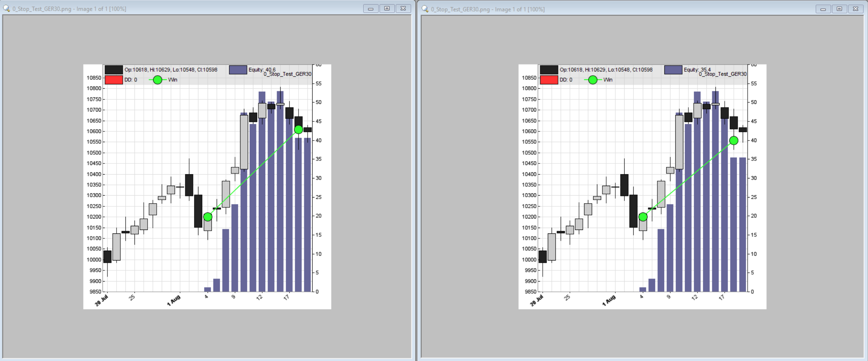Click the blue Equity swatch in right chart legend
Viewport: 868px width, 361px height.
click(x=673, y=70)
